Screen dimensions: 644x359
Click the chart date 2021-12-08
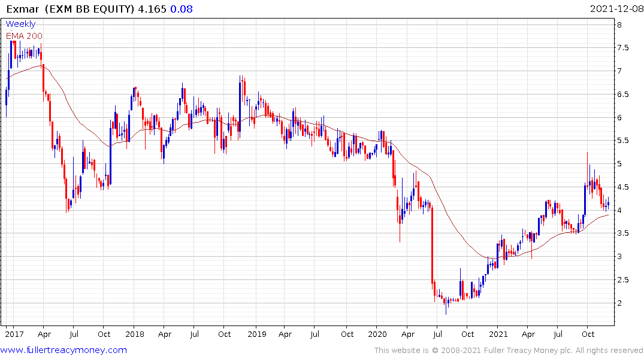[616, 9]
